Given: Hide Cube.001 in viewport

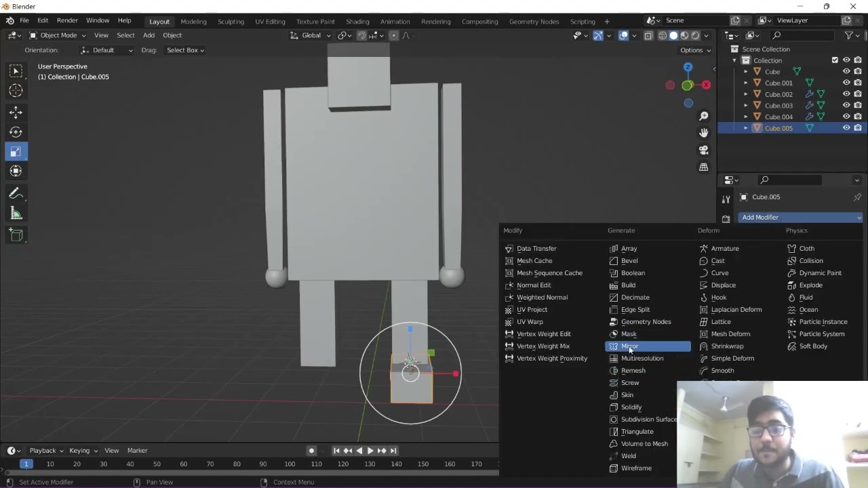Looking at the screenshot, I should pos(846,83).
